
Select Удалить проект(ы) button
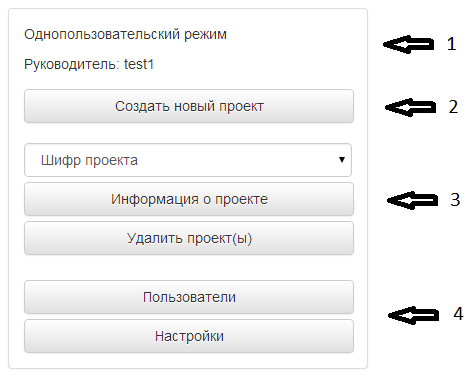pos(189,238)
